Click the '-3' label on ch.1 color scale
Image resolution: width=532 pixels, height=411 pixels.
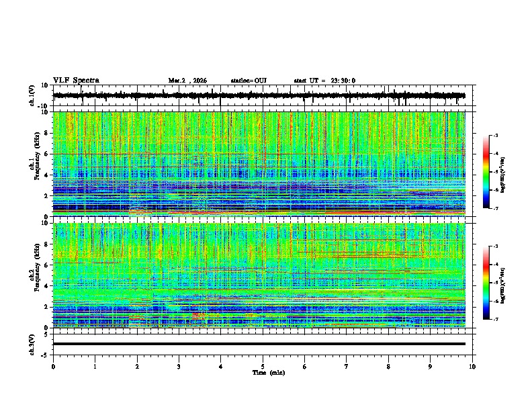[x=496, y=135]
